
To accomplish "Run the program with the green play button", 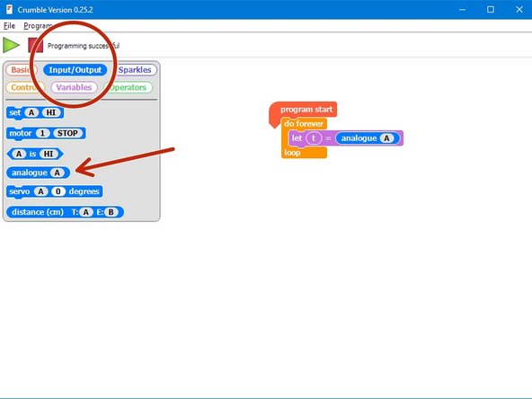I will [11, 45].
